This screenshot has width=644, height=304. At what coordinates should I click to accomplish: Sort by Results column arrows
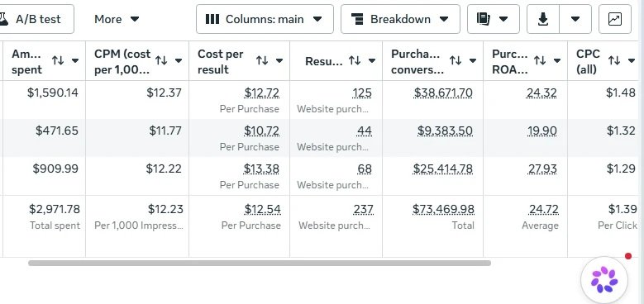coord(355,61)
